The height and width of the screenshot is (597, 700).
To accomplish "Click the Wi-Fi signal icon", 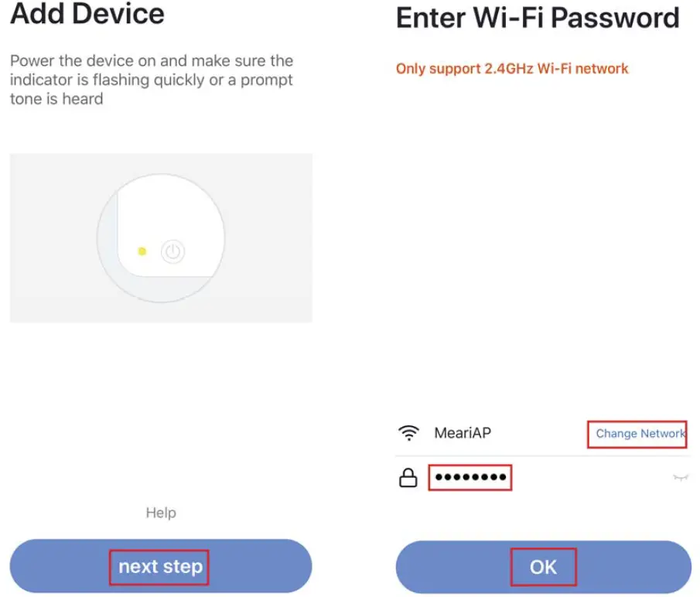I will (408, 433).
